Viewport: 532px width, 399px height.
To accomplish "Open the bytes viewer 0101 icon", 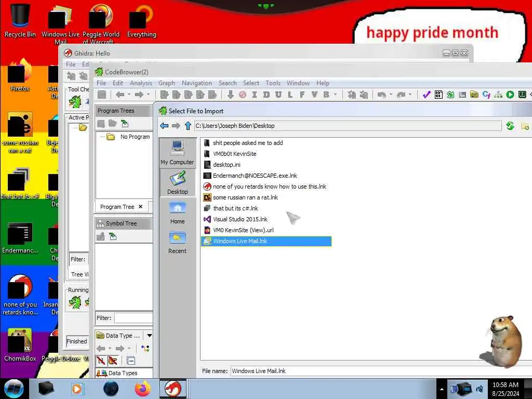I will pyautogui.click(x=438, y=95).
